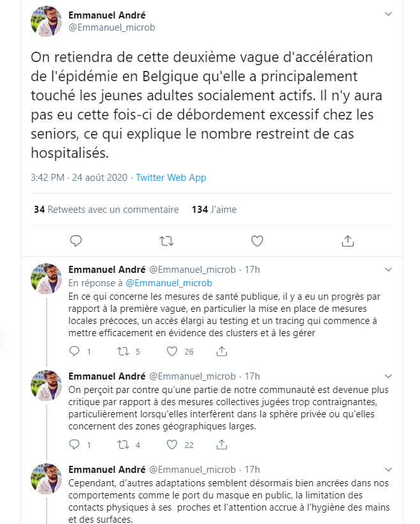Share the main tweet about the deuxième vague
420x524 pixels.
(348, 241)
